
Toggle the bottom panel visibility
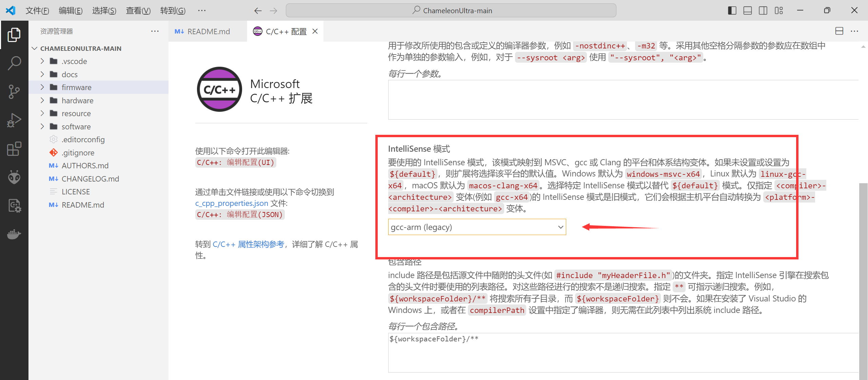click(748, 10)
